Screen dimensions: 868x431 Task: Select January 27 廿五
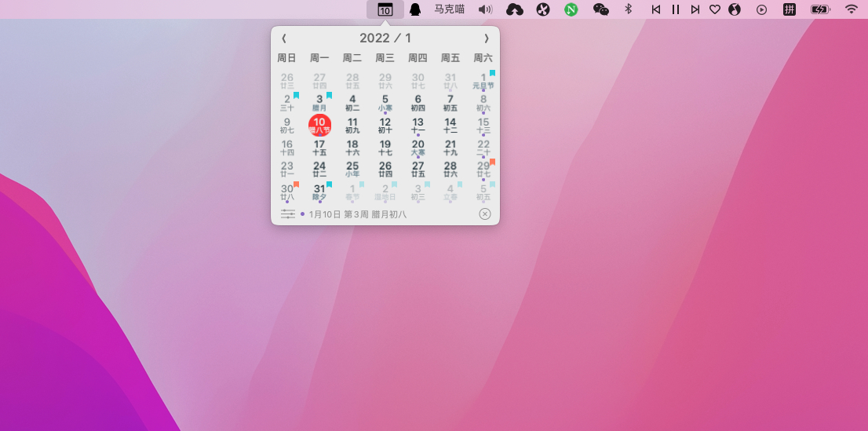tap(418, 170)
